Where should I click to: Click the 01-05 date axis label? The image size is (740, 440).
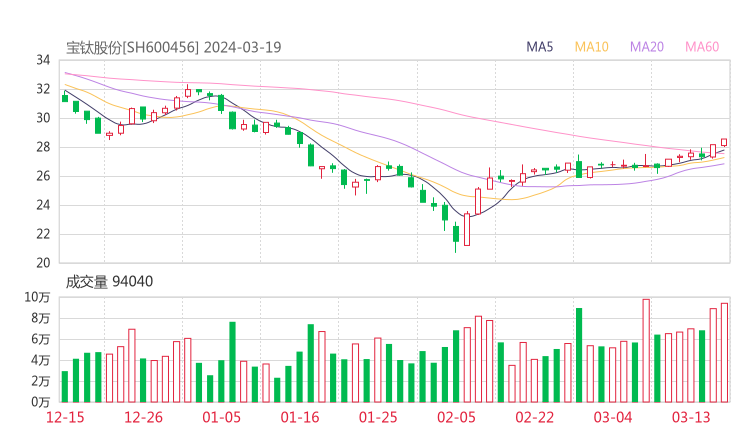coord(221,417)
